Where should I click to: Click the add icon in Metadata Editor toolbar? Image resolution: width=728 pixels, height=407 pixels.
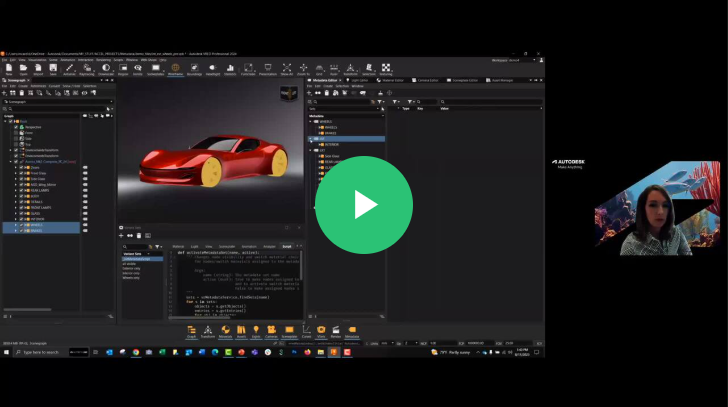point(310,93)
